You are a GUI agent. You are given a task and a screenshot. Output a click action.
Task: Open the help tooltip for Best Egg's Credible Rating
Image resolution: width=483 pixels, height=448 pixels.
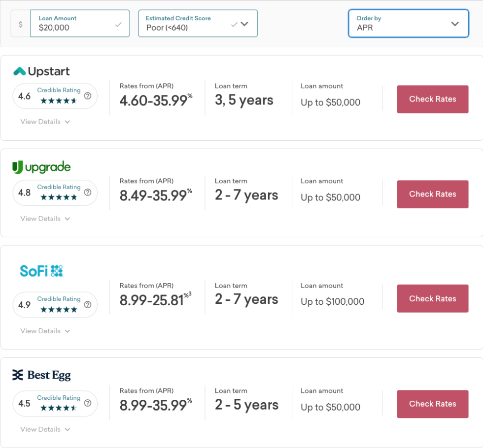[88, 404]
